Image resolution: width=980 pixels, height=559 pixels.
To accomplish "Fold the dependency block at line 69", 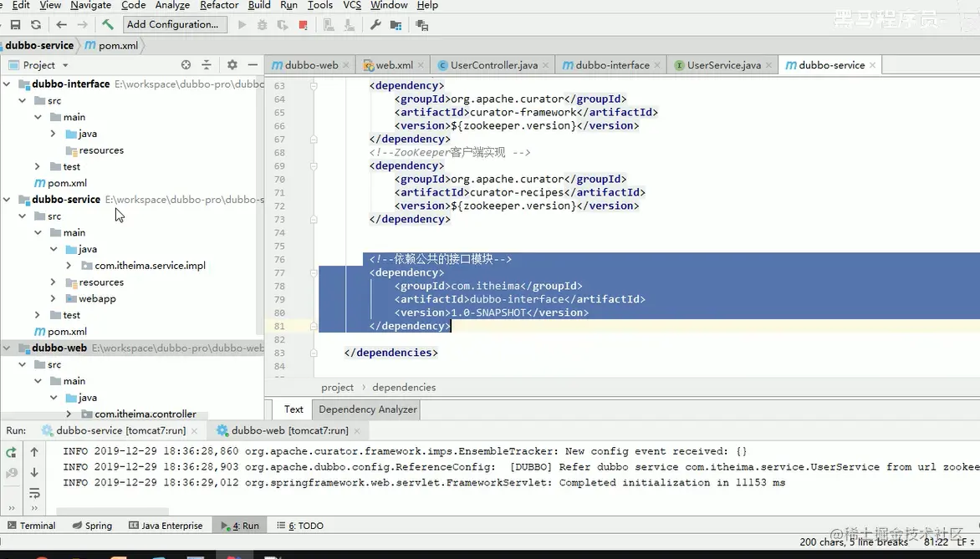I will click(x=314, y=166).
